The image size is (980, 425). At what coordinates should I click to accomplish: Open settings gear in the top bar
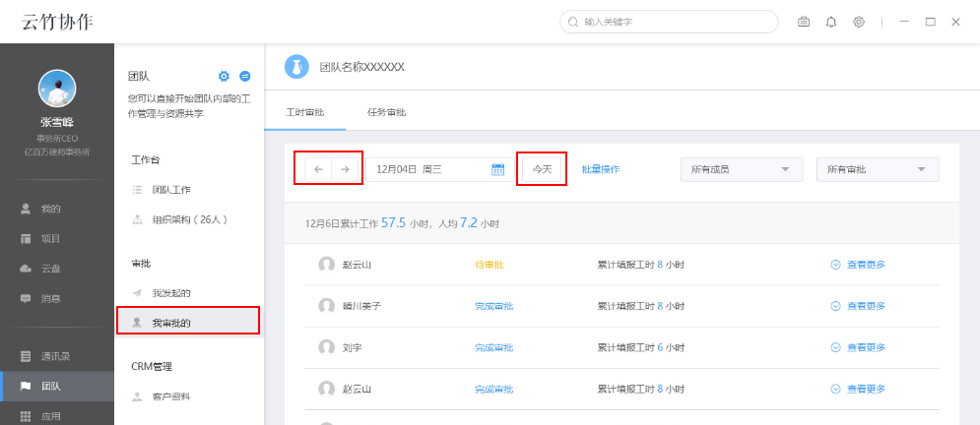pyautogui.click(x=859, y=22)
